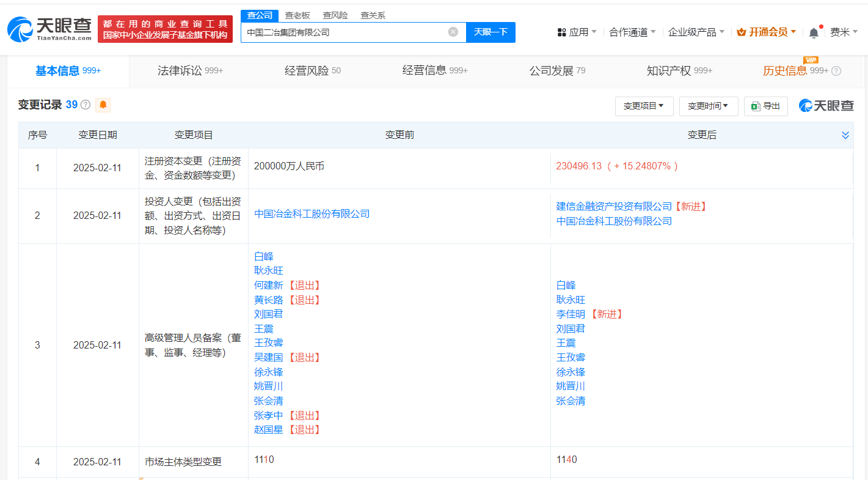Open the notification bell in the header
The width and height of the screenshot is (868, 480).
pyautogui.click(x=814, y=32)
